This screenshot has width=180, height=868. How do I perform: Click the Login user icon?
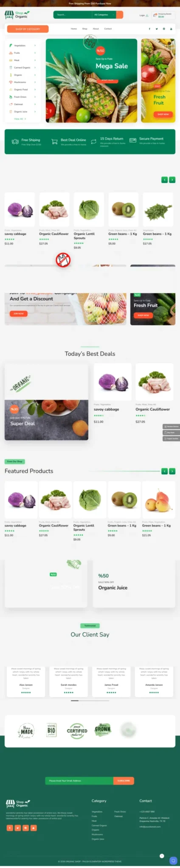click(x=147, y=15)
